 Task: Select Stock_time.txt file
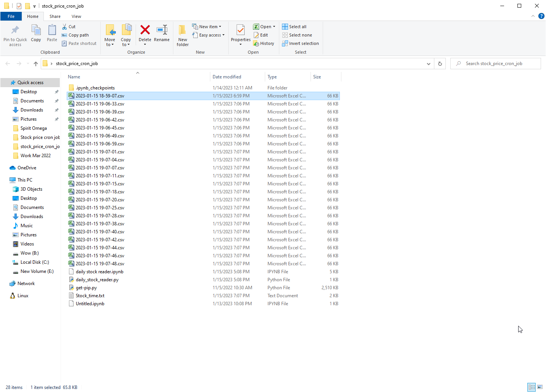[x=203, y=296]
